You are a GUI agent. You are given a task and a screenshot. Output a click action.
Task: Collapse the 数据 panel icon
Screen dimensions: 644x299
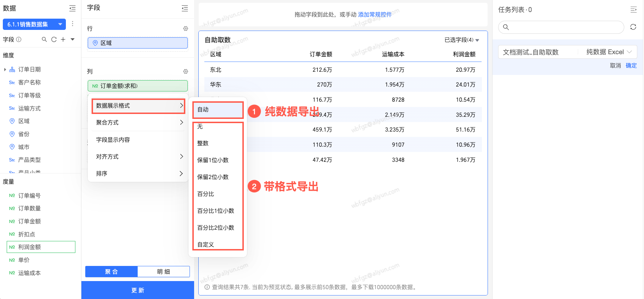(x=73, y=8)
